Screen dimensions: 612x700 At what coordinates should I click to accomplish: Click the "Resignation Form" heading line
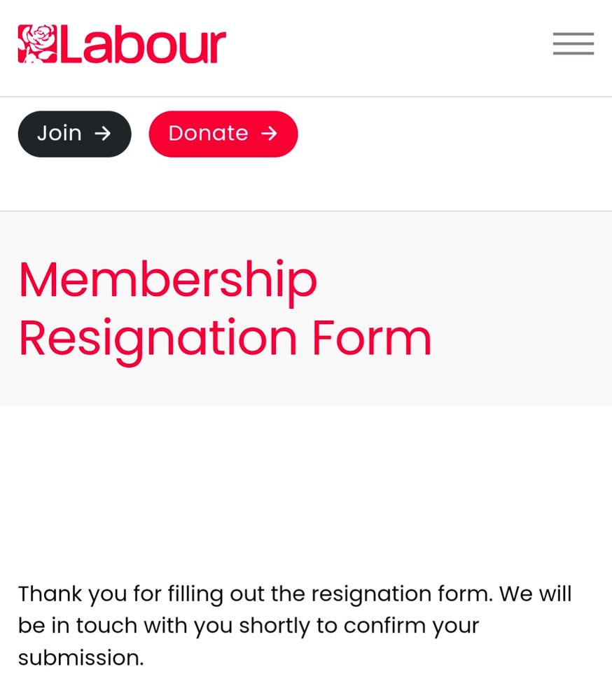(x=225, y=341)
